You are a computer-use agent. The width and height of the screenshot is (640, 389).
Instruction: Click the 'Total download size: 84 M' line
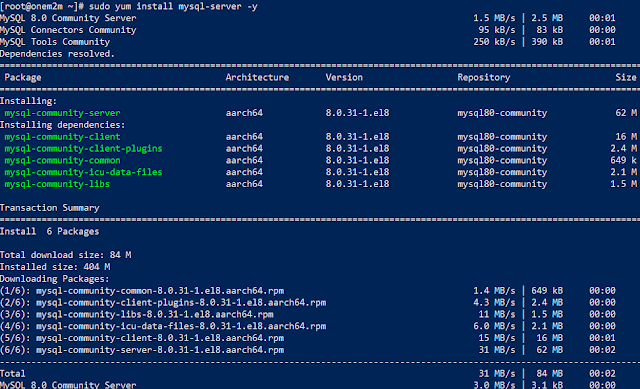tap(66, 255)
